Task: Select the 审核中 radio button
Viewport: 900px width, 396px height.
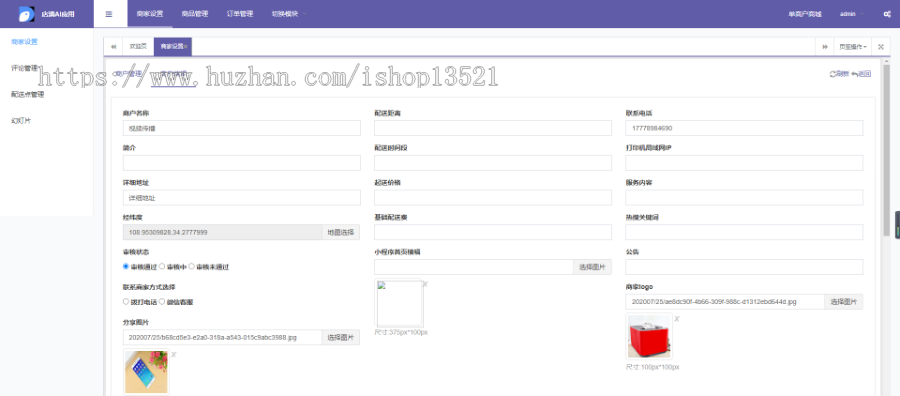Action: (162, 266)
